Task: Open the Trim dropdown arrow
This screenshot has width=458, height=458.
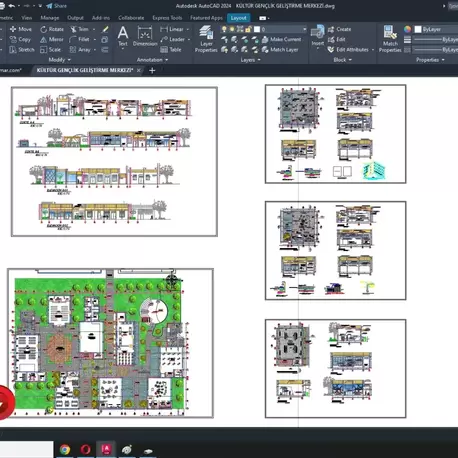Action: click(94, 29)
